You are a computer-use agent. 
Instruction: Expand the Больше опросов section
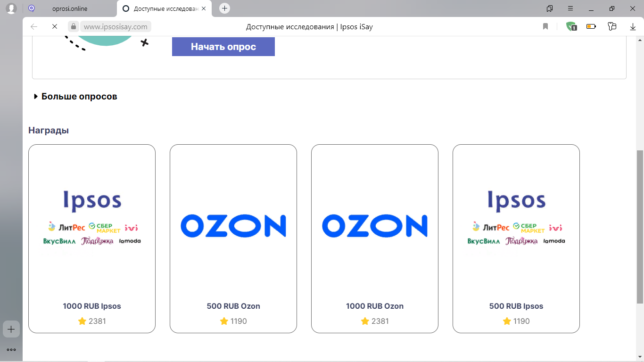point(75,97)
